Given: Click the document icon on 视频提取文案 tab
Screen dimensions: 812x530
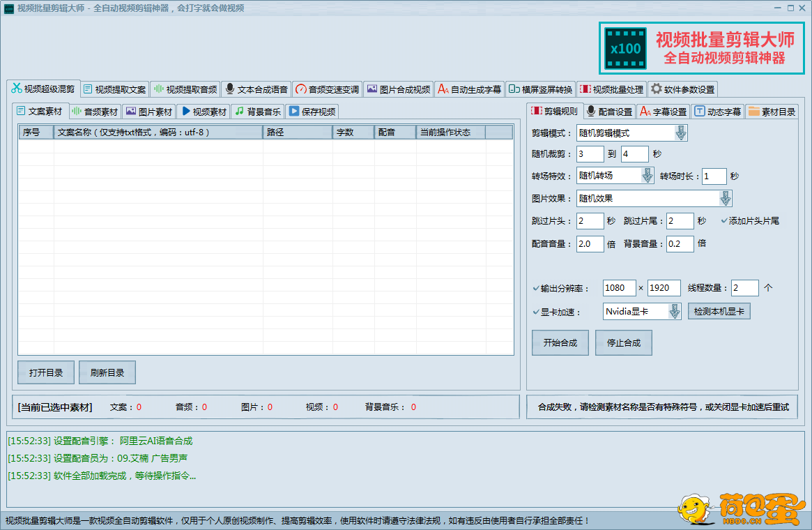Looking at the screenshot, I should 88,89.
